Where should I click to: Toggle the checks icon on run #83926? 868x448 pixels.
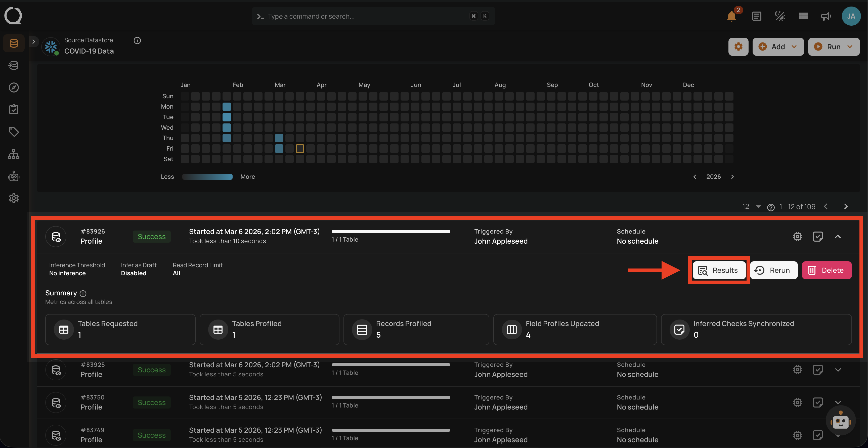pyautogui.click(x=818, y=236)
